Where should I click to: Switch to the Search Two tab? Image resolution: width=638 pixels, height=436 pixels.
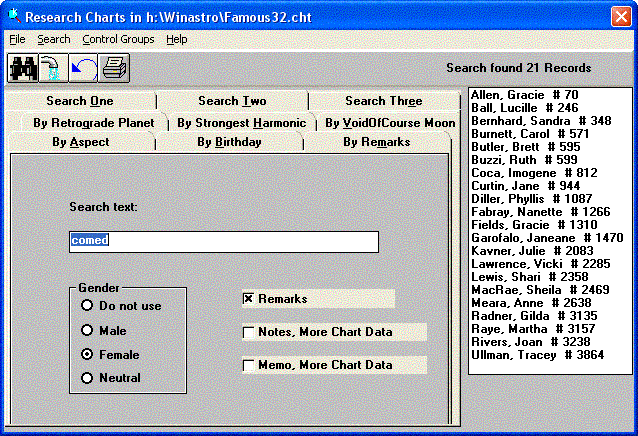pyautogui.click(x=232, y=101)
